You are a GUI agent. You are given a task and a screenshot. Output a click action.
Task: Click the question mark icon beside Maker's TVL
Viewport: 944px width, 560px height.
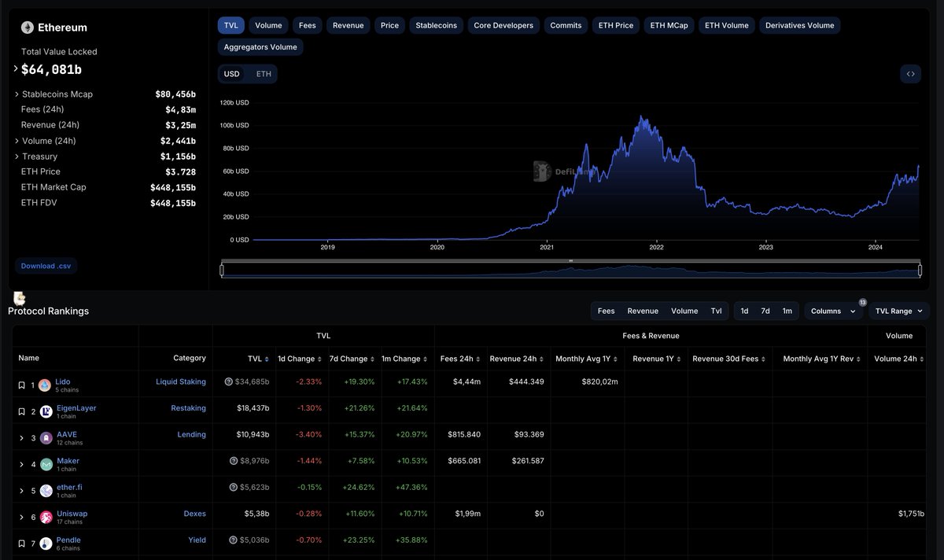pyautogui.click(x=234, y=461)
